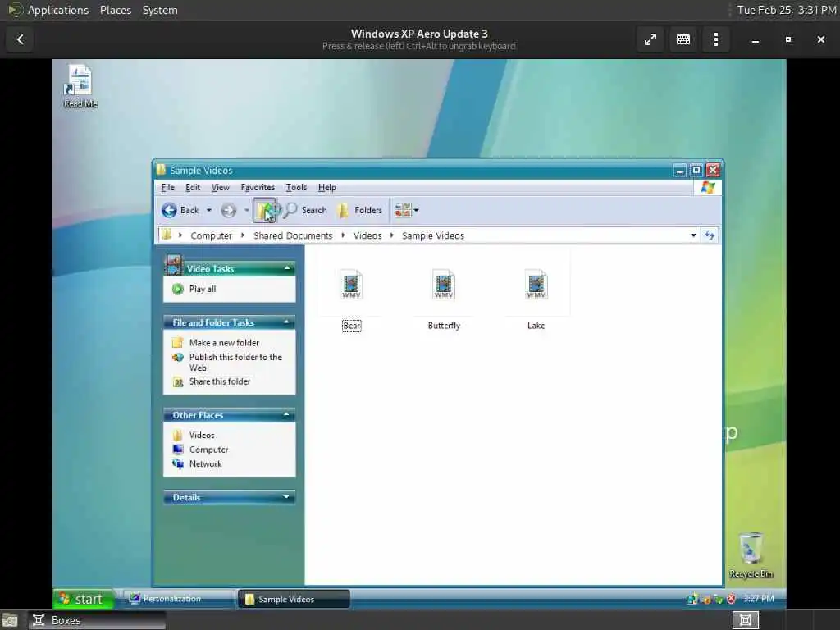The image size is (840, 630).
Task: Open the Back history dropdown arrow
Action: (209, 210)
